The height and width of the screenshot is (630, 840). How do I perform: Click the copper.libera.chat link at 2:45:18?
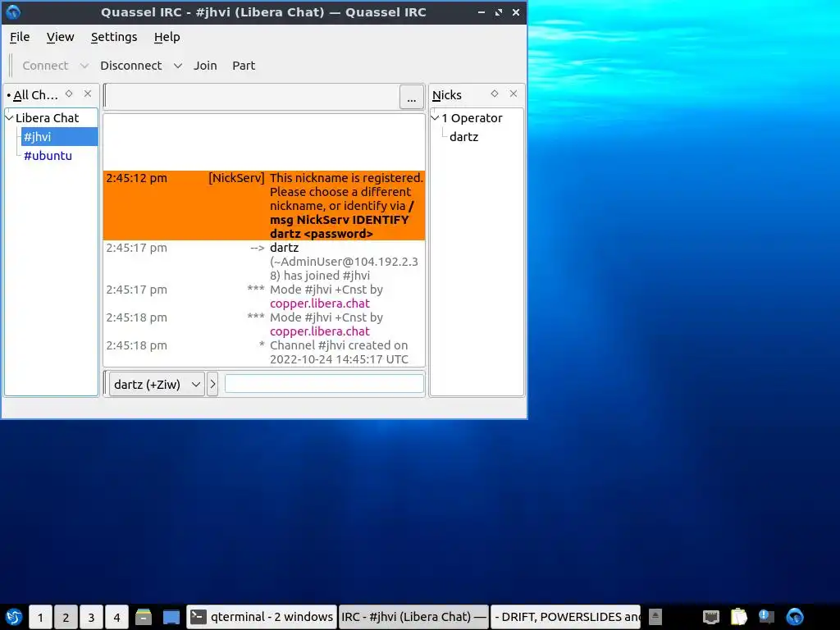(x=320, y=331)
